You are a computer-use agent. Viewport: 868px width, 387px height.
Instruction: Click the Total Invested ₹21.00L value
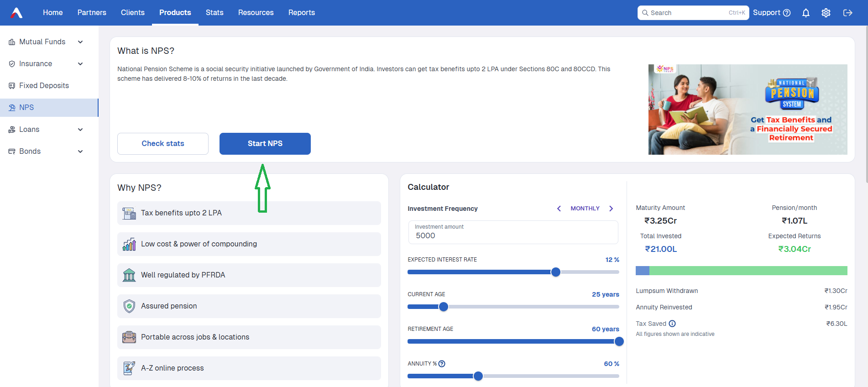pyautogui.click(x=661, y=249)
